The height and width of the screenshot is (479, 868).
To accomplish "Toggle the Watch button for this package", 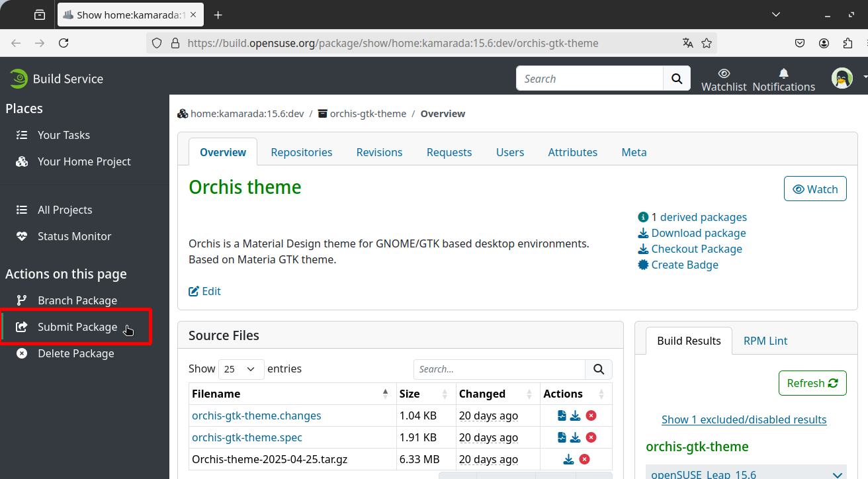I will click(815, 189).
